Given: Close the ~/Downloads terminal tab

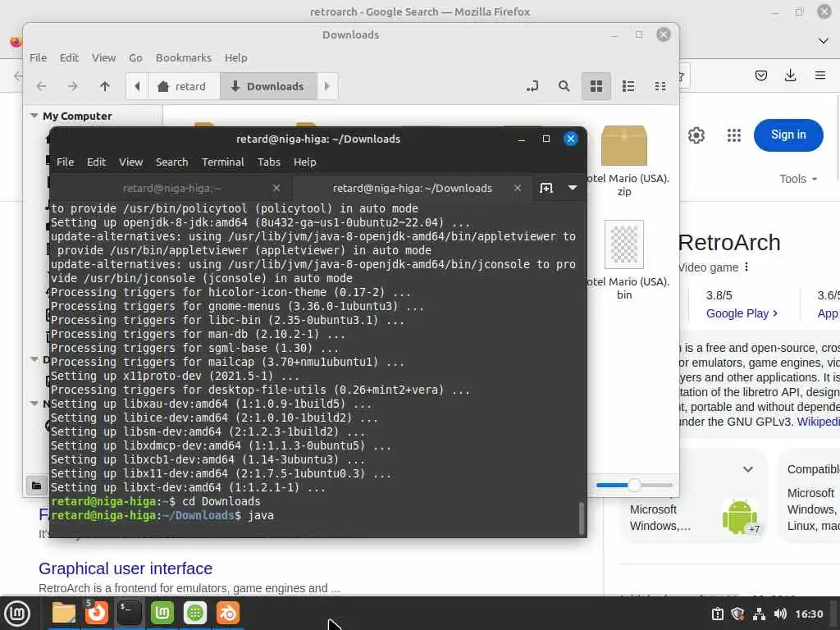Looking at the screenshot, I should [x=518, y=188].
